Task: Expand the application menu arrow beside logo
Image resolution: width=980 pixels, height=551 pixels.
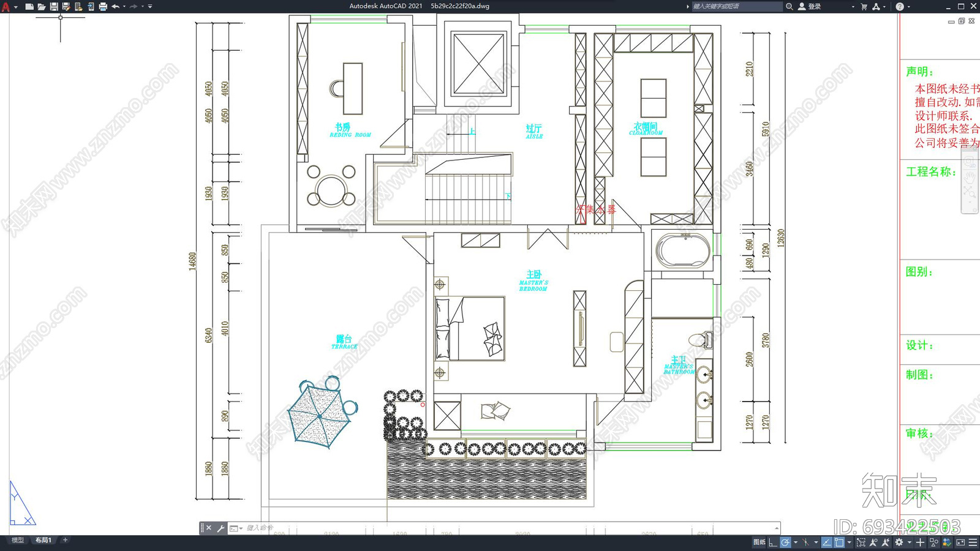Action: (16, 6)
